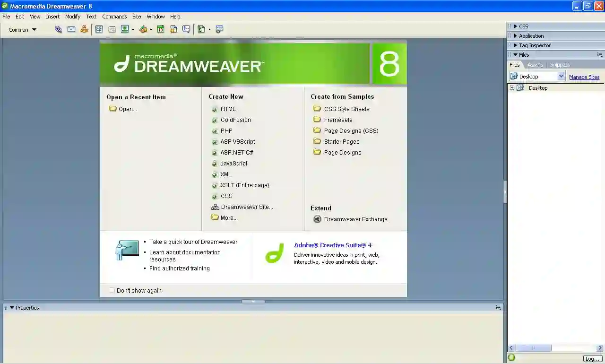Expand the Desktop tree node
Image resolution: width=605 pixels, height=364 pixels.
pos(512,88)
